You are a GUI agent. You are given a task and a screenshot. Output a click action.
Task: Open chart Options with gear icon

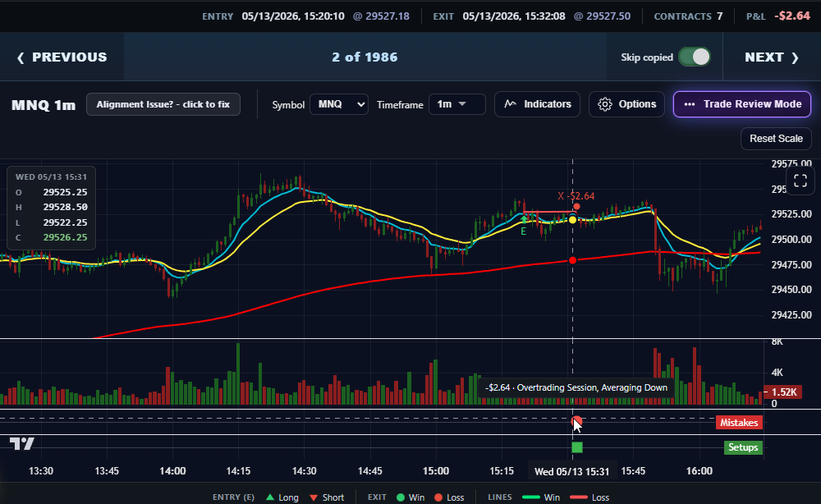click(626, 104)
